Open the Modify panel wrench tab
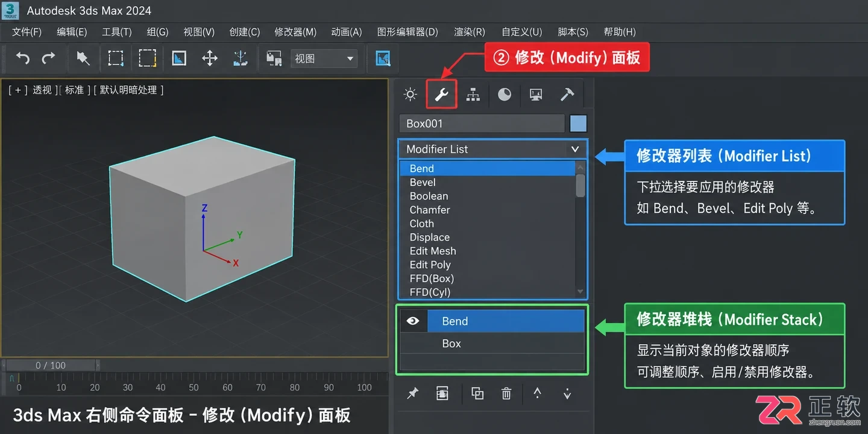The image size is (868, 434). (x=442, y=94)
